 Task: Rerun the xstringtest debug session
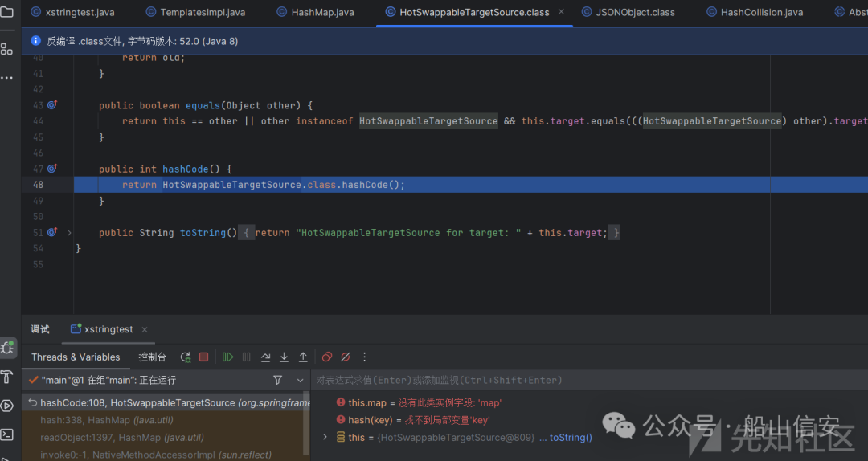186,357
